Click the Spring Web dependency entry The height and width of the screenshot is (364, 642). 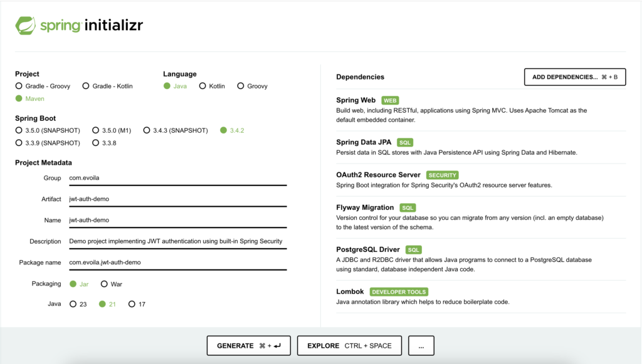click(x=356, y=100)
